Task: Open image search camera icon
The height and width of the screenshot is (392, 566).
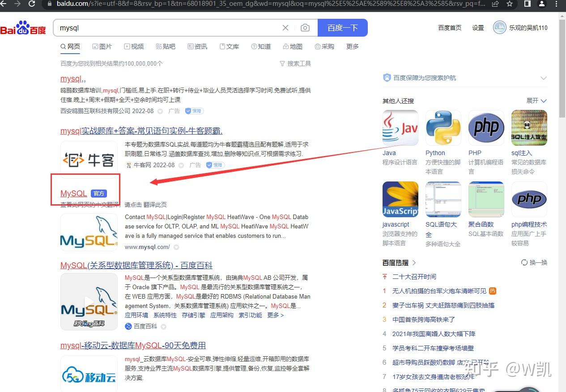Action: click(x=305, y=28)
